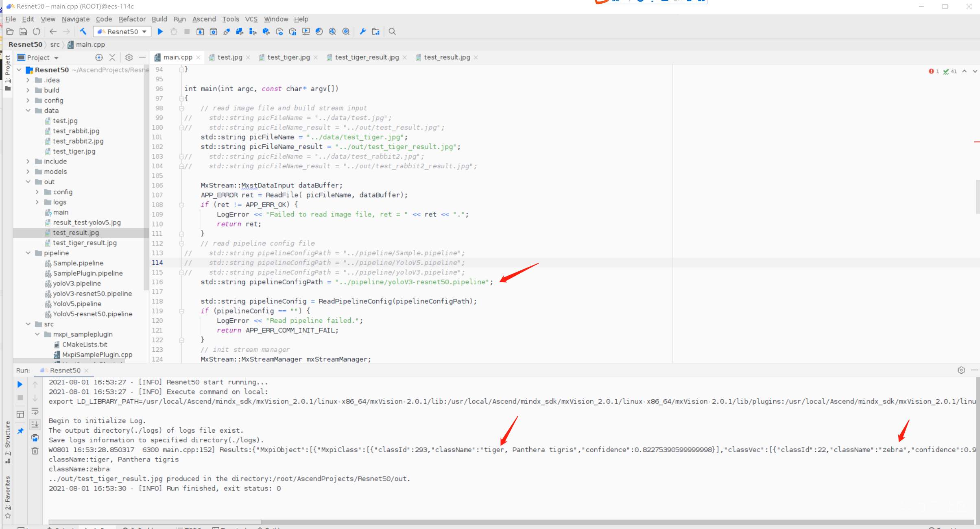Open the Ascend menu
Image resolution: width=980 pixels, height=529 pixels.
[x=204, y=19]
